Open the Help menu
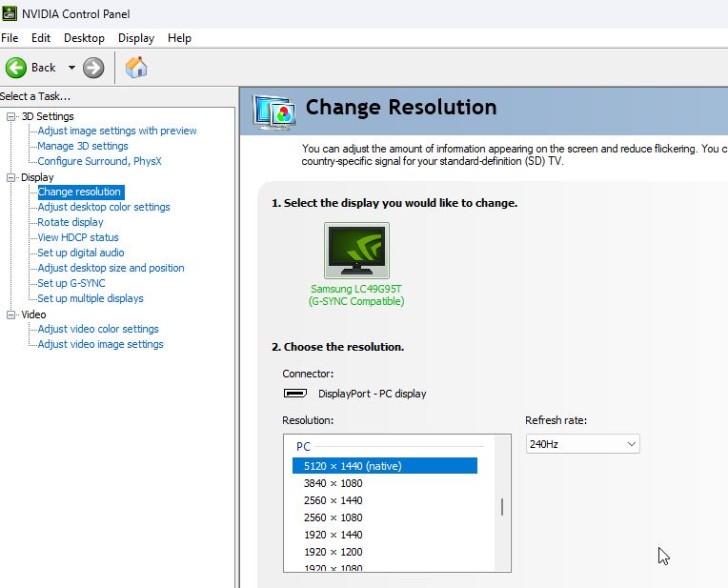 [179, 38]
